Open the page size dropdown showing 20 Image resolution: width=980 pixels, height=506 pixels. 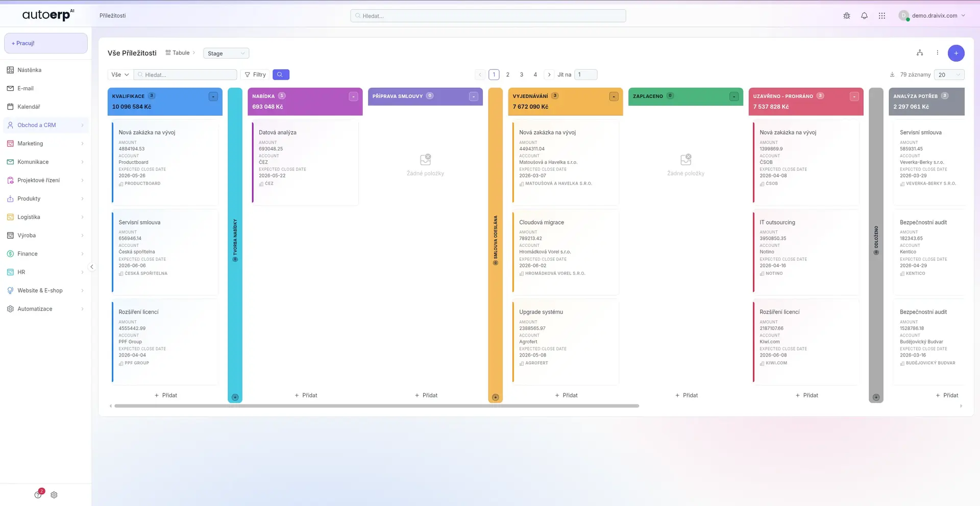pos(948,75)
